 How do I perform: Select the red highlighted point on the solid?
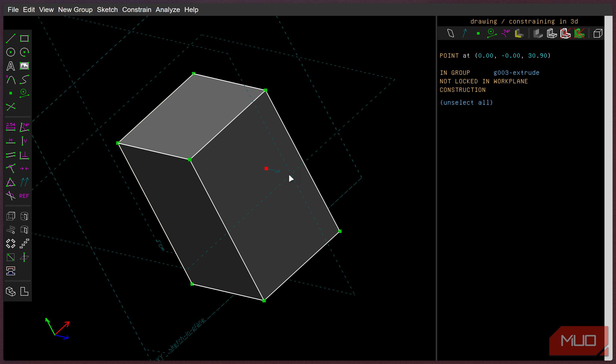coord(266,169)
